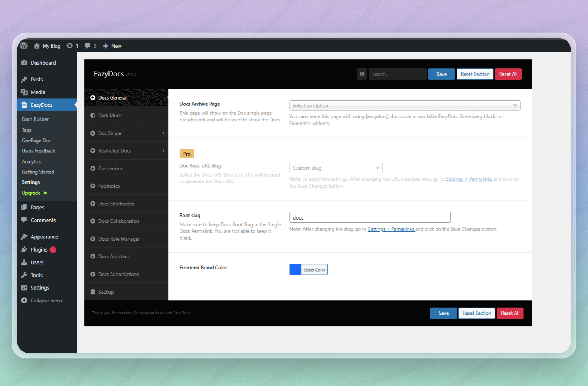Click the bottom Reset Section button
Viewport: 588px width, 386px height.
[477, 313]
